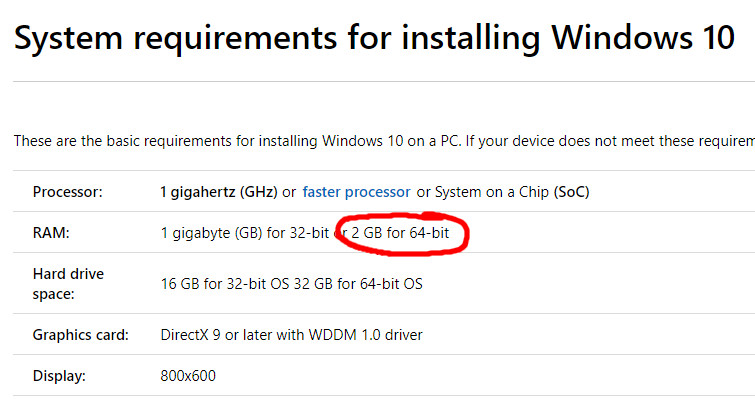This screenshot has width=755, height=399.
Task: Click the 32 GB for 64-bit OS text
Action: click(x=358, y=284)
